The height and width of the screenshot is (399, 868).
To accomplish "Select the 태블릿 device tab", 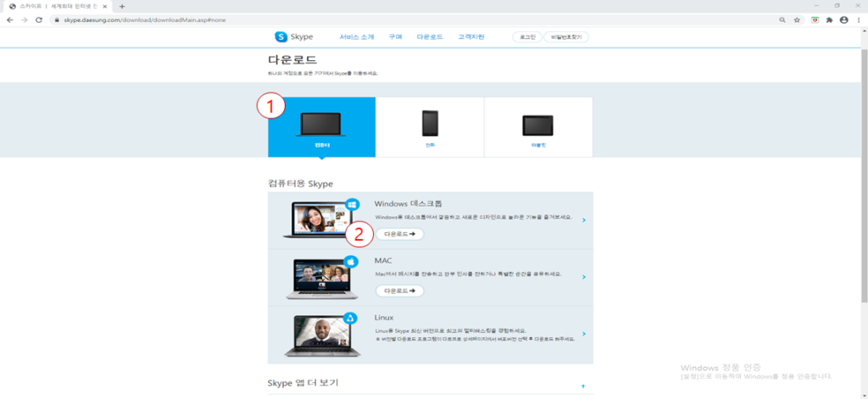I will [x=538, y=127].
